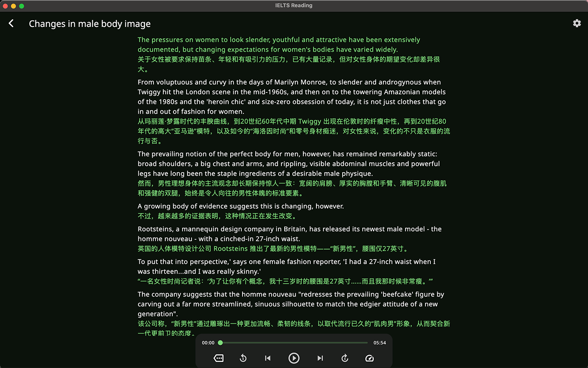Screen dimensions: 588x368
Task: Select sentence 'A growing body of evidence suggests'
Action: point(241,206)
